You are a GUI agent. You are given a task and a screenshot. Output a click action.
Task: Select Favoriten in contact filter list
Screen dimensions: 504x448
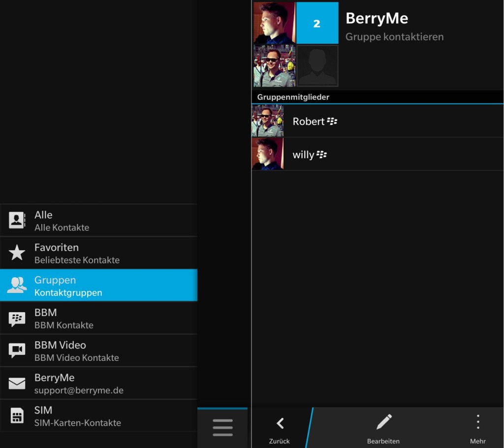(98, 253)
